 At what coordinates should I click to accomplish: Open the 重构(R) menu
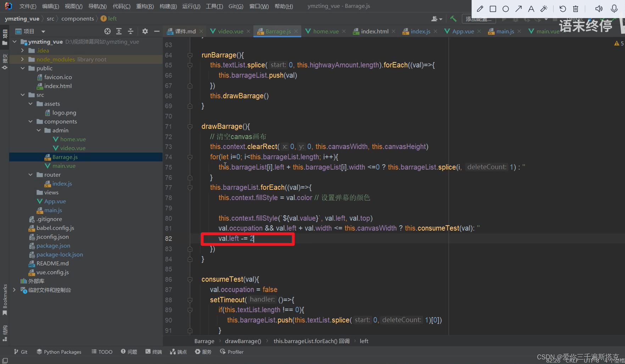pyautogui.click(x=145, y=6)
